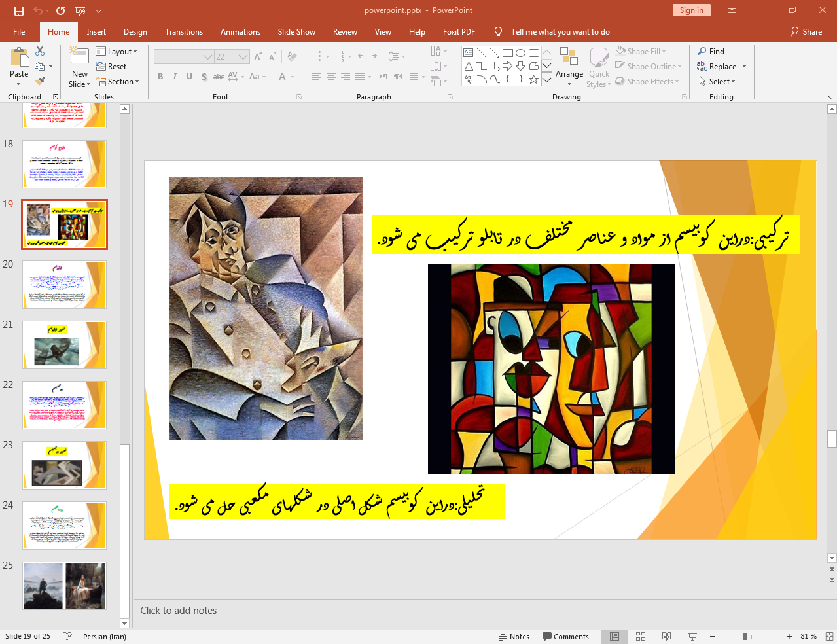The width and height of the screenshot is (837, 644).
Task: Toggle Underline formatting
Action: click(189, 77)
